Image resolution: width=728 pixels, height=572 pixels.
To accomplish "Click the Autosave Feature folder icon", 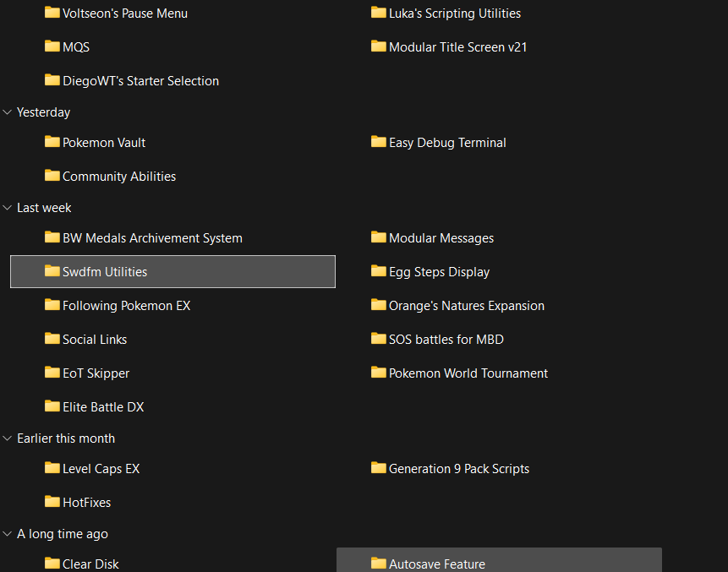I will point(379,564).
